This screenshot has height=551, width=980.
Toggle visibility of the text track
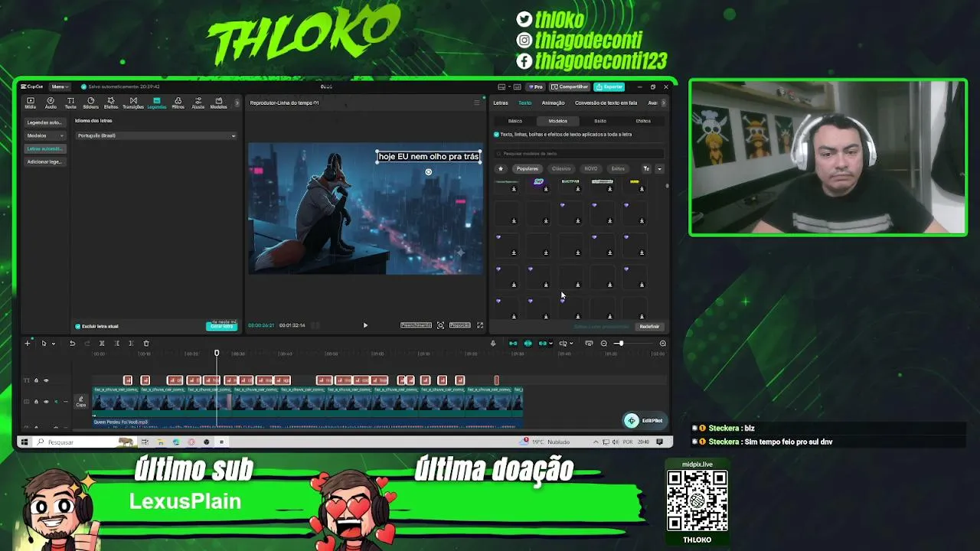(x=46, y=380)
